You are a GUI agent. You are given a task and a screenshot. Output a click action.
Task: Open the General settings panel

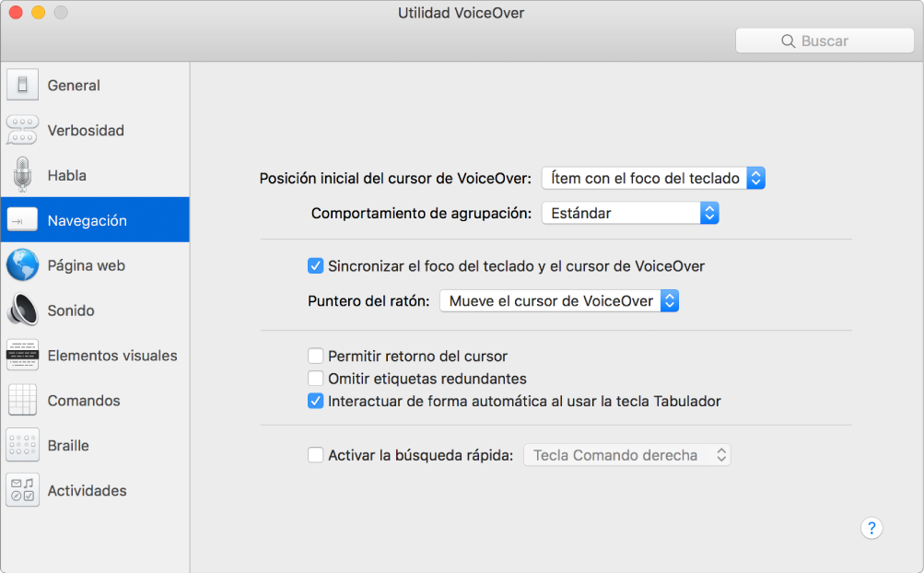click(73, 85)
